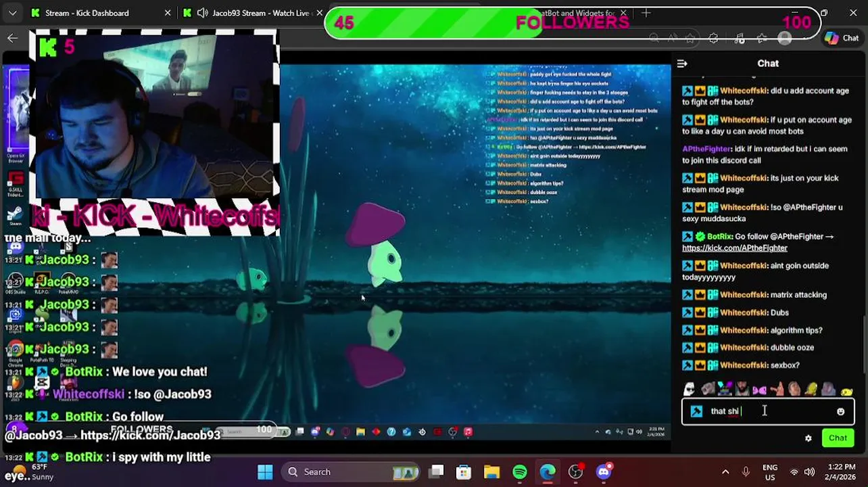Click the microphone icon in system tray
The height and width of the screenshot is (487, 868).
click(x=746, y=472)
